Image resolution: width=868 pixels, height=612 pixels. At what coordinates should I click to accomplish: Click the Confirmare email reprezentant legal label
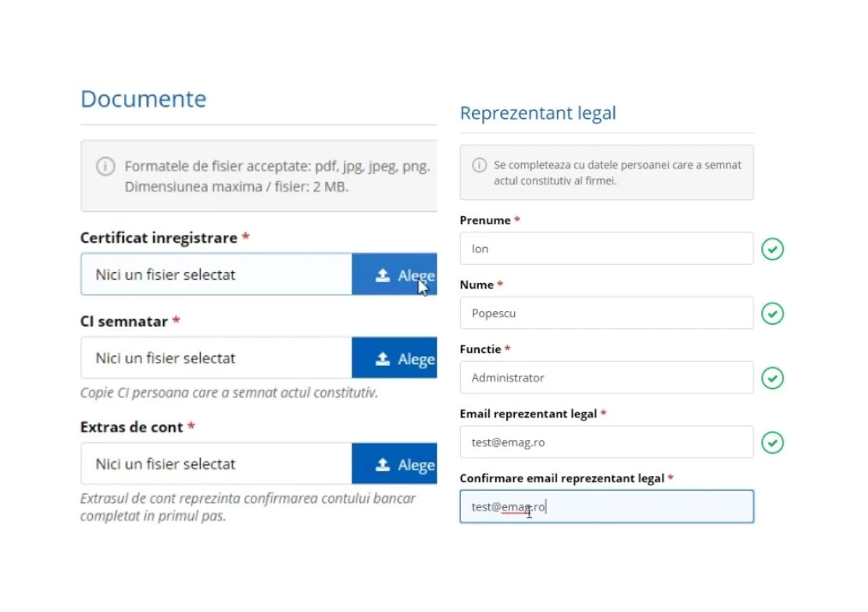point(562,478)
